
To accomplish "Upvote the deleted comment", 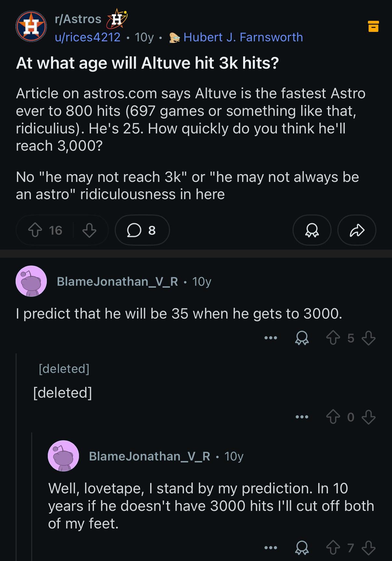I will point(333,417).
